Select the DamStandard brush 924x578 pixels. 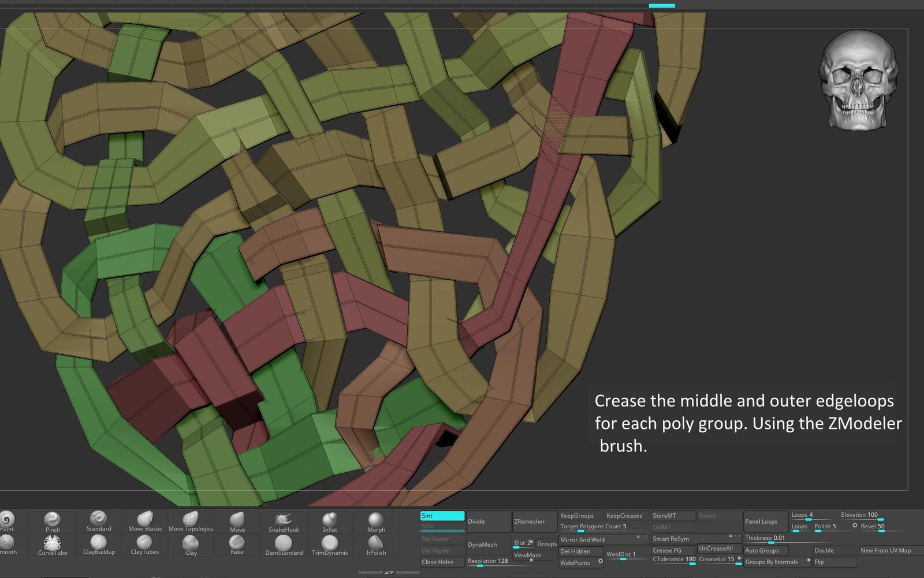[x=284, y=545]
